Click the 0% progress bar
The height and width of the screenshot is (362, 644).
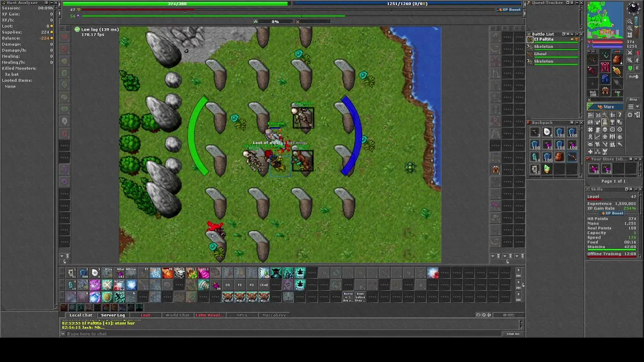pos(275,22)
